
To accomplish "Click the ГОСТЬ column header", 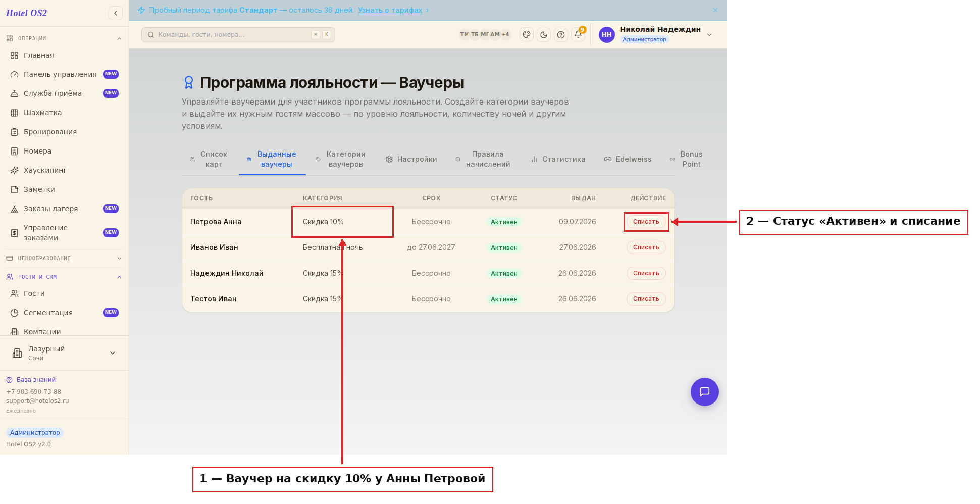I will tap(201, 198).
